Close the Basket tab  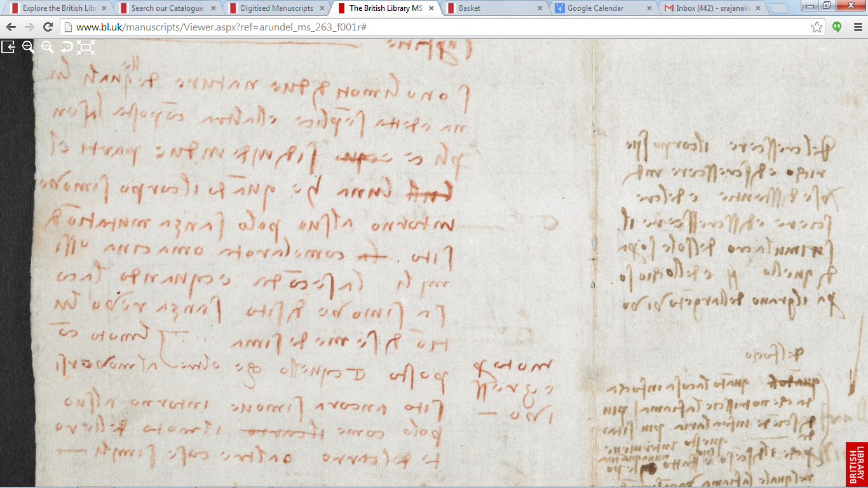541,8
